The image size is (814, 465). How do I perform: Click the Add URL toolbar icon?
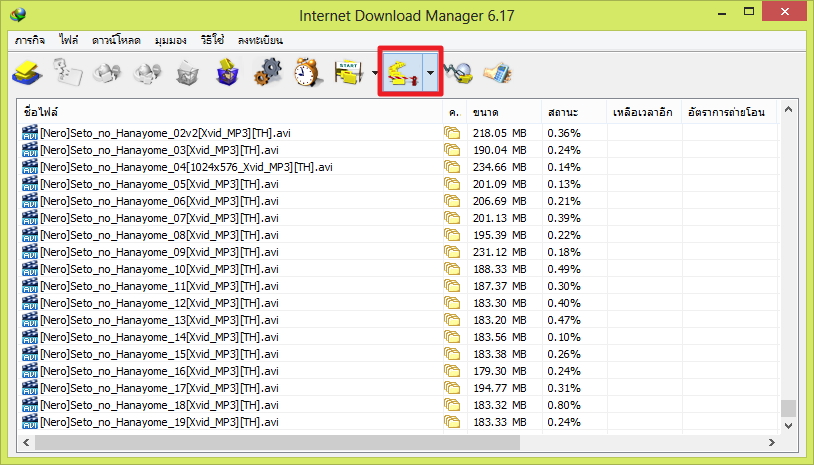tap(27, 72)
